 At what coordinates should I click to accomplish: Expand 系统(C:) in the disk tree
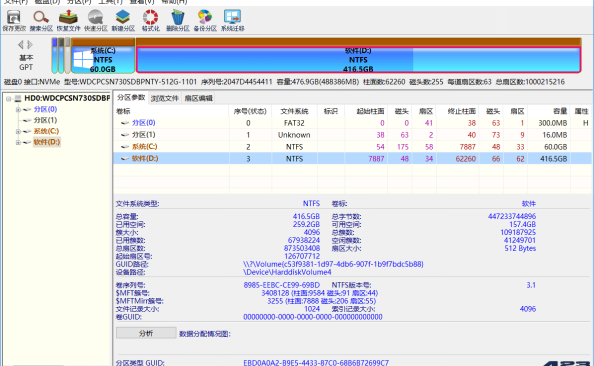point(18,131)
